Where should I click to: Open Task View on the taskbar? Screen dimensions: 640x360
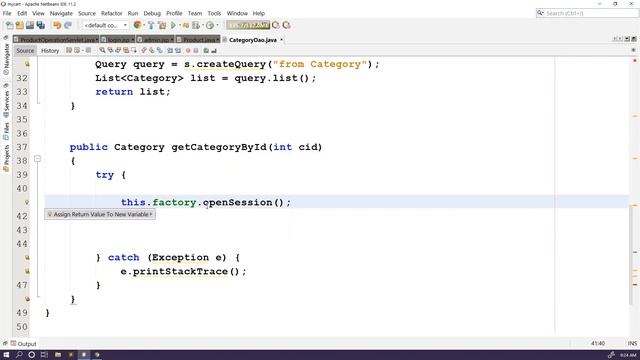[44, 355]
